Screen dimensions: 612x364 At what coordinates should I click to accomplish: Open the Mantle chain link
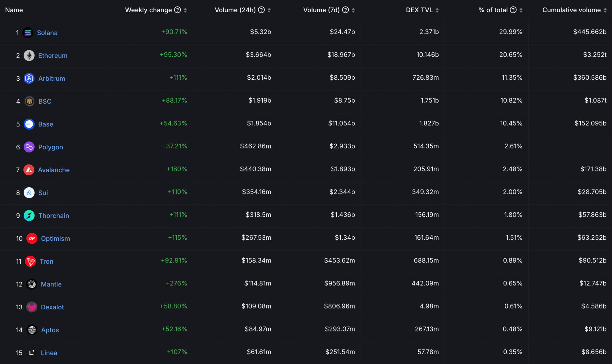point(51,284)
